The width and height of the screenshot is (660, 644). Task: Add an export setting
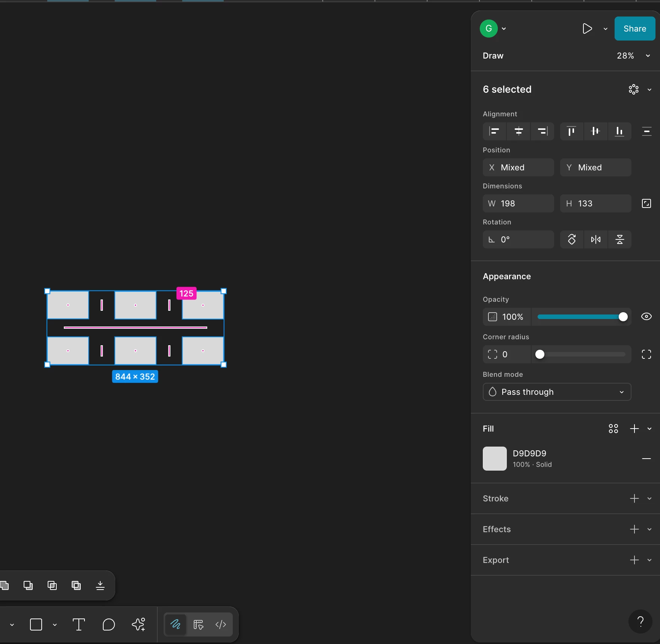(634, 560)
